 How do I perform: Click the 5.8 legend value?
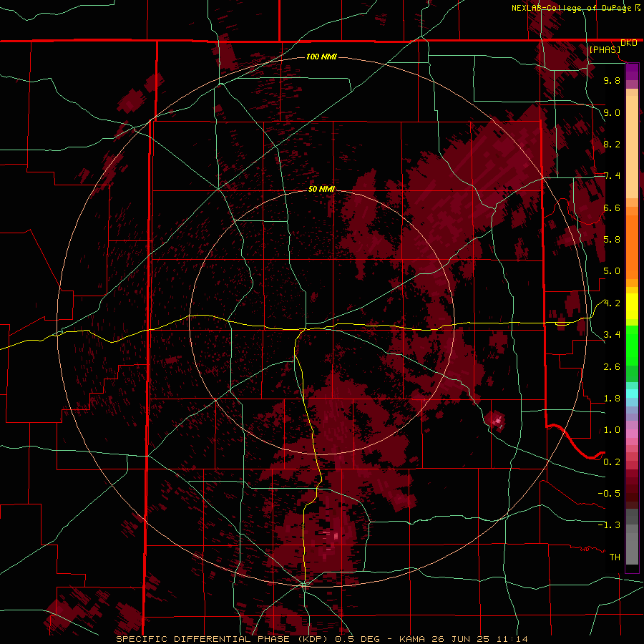point(612,240)
